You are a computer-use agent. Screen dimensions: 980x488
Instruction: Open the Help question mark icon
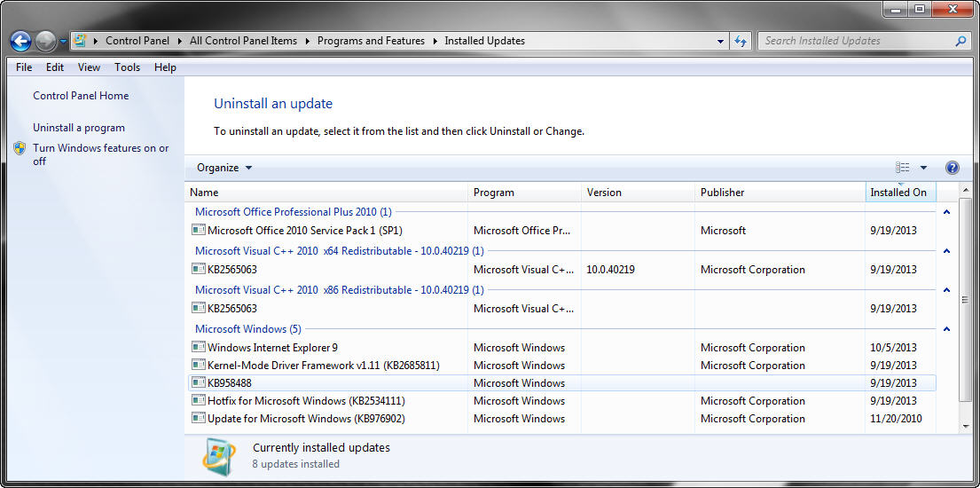[x=952, y=168]
